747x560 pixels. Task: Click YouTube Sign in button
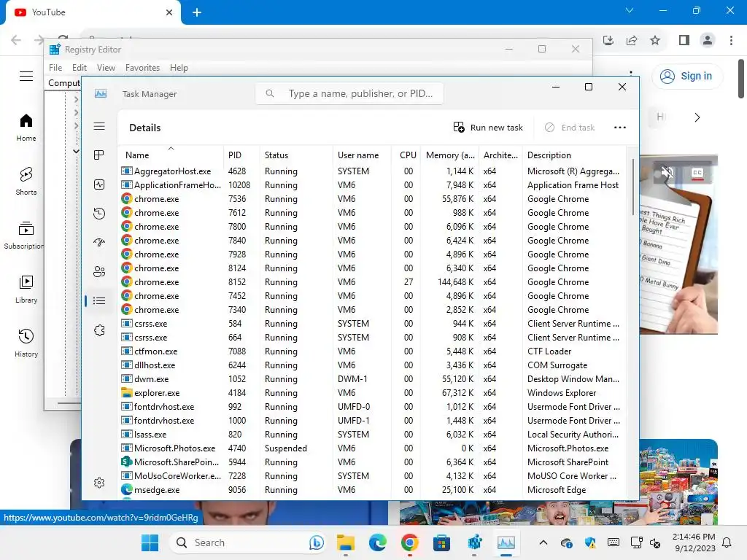point(686,76)
